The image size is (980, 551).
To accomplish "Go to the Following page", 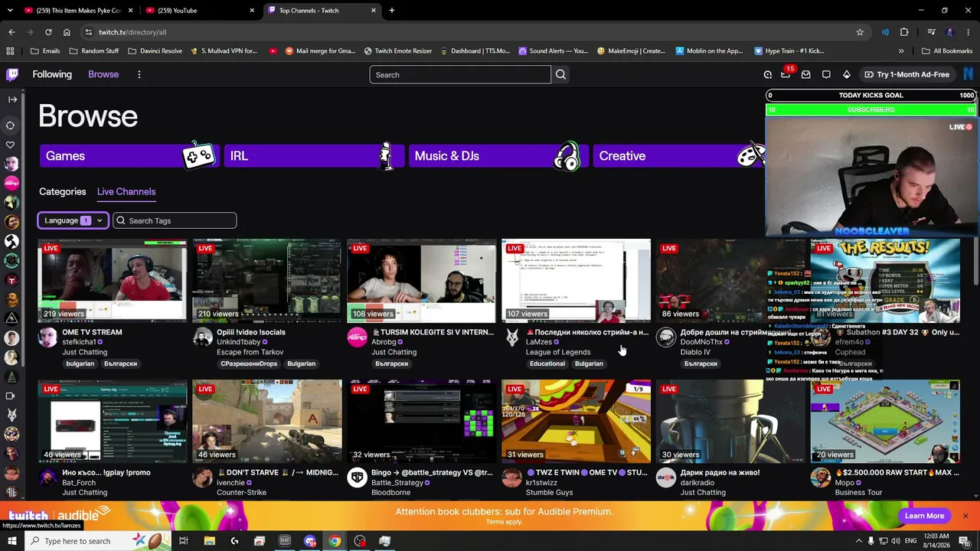I will click(x=52, y=74).
